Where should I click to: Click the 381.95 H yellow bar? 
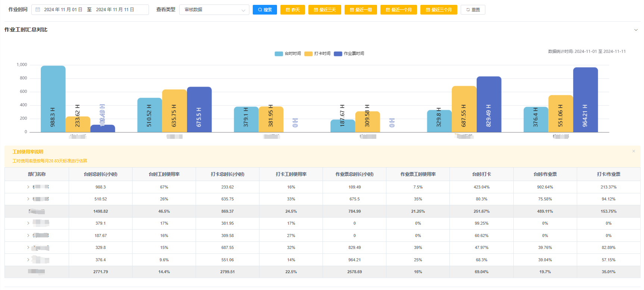(271, 119)
